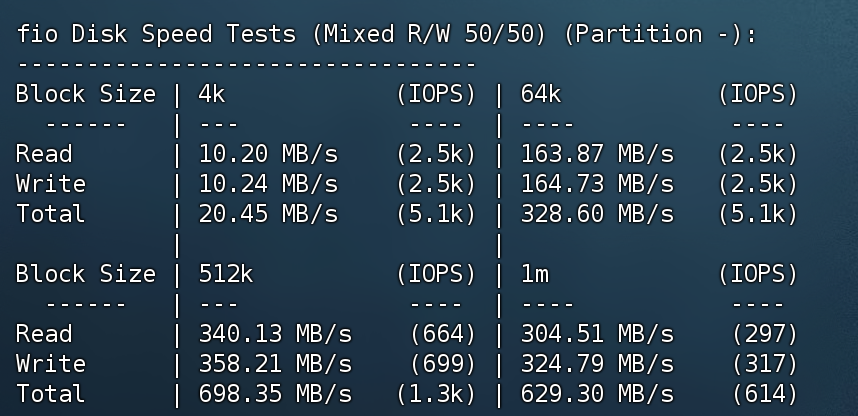Screen dimensions: 858x416
Task: Click the 512k block size column header
Action: pyautogui.click(x=225, y=274)
